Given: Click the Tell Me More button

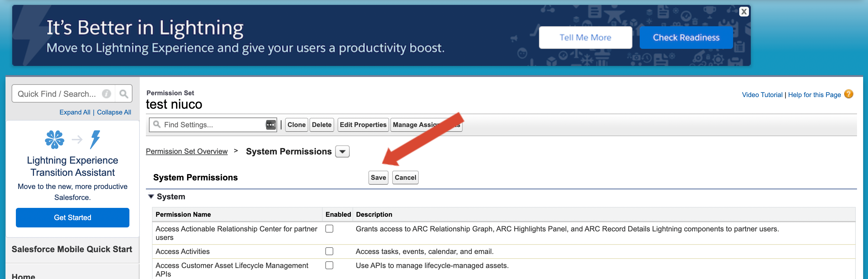Looking at the screenshot, I should (585, 38).
